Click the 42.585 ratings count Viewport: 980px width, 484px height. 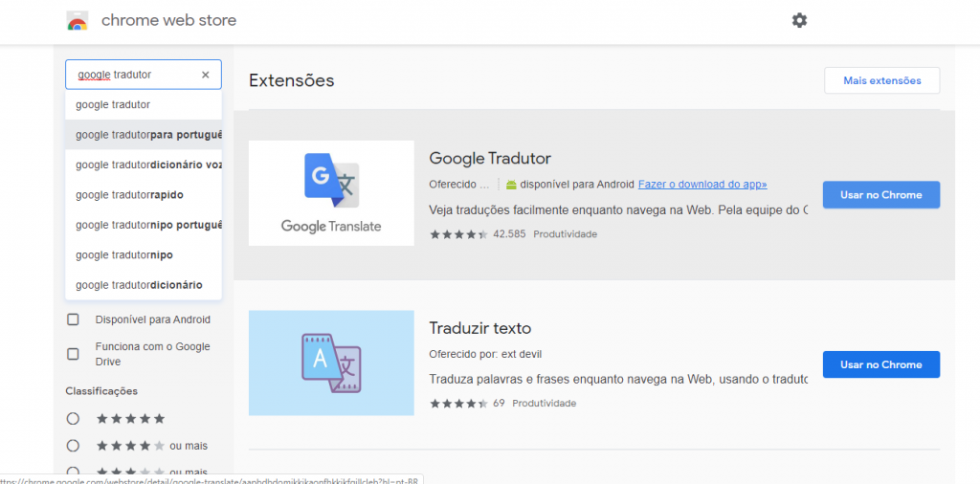[509, 234]
